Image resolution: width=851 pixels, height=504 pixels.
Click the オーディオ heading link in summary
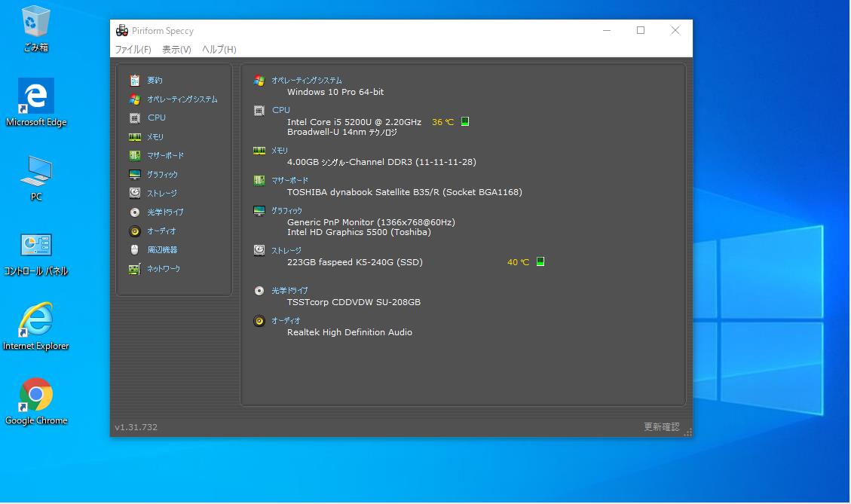pyautogui.click(x=286, y=321)
